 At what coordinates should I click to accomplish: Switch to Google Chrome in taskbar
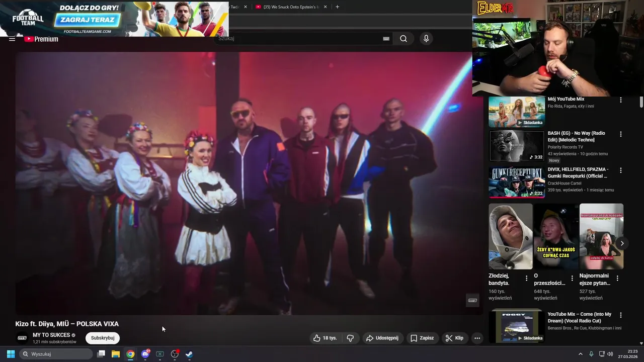tap(130, 354)
